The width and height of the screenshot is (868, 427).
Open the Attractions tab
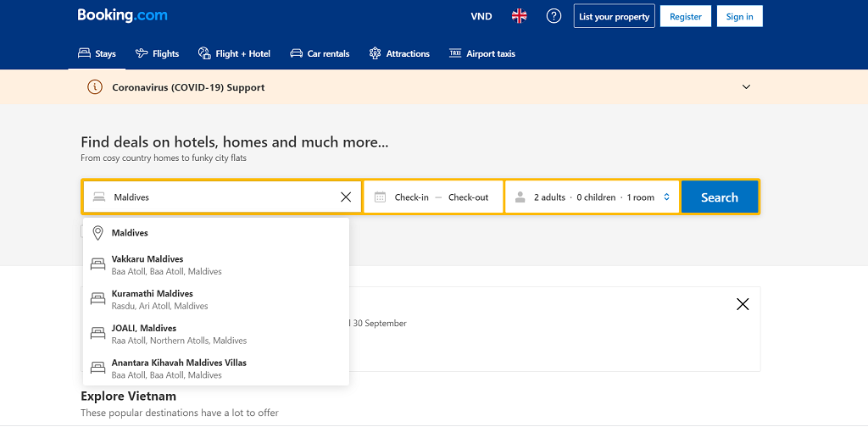click(x=399, y=53)
